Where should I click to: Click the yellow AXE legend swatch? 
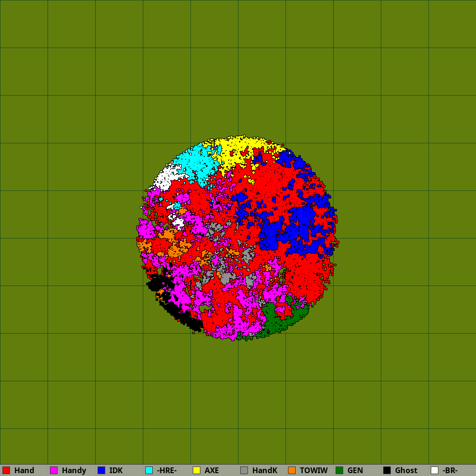(x=197, y=470)
